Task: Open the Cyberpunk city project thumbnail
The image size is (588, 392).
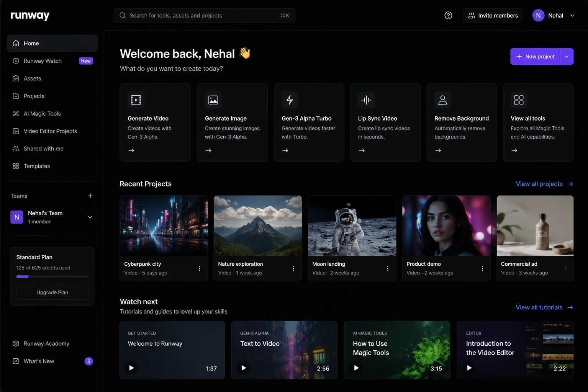Action: tap(164, 226)
